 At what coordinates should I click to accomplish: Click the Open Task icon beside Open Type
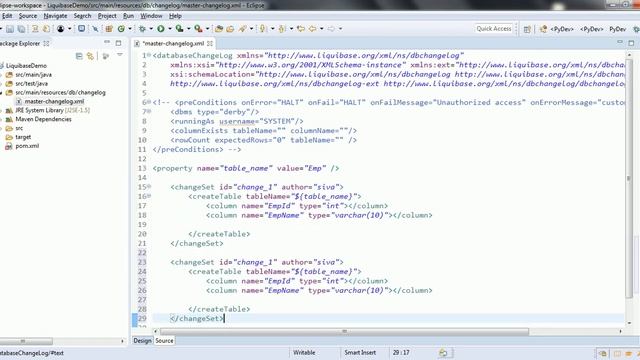point(230,29)
